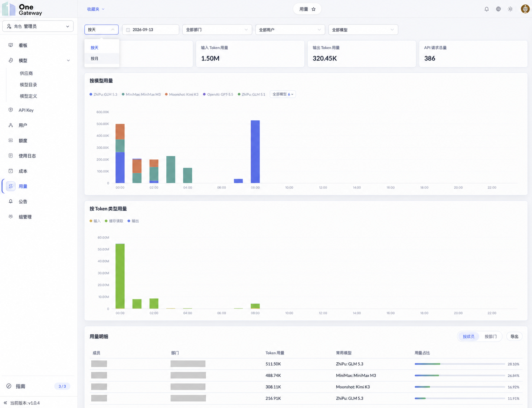Toggle ZhiPu: GLM 5.3 legend series
This screenshot has width=532, height=408.
coord(103,94)
